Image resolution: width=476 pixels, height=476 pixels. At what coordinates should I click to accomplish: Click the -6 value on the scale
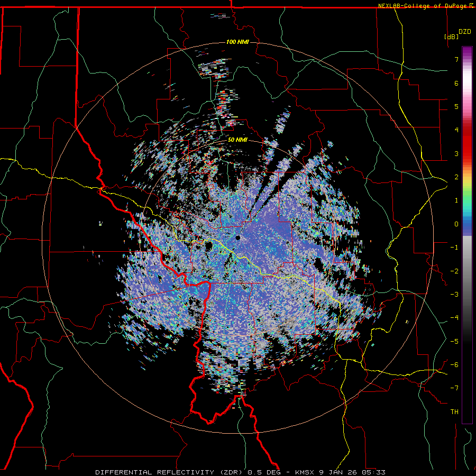tap(454, 365)
